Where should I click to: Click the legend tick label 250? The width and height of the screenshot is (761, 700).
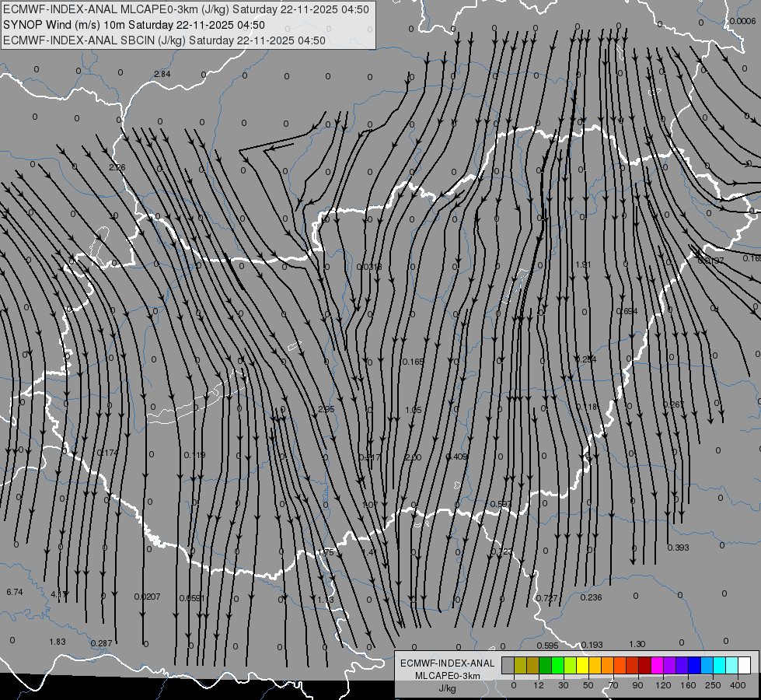tap(713, 685)
